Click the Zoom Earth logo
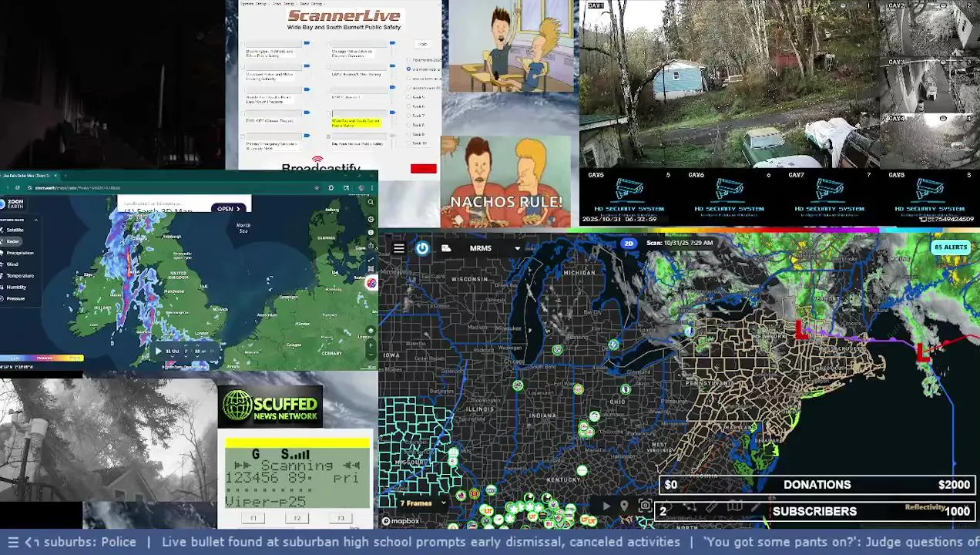 click(x=12, y=203)
